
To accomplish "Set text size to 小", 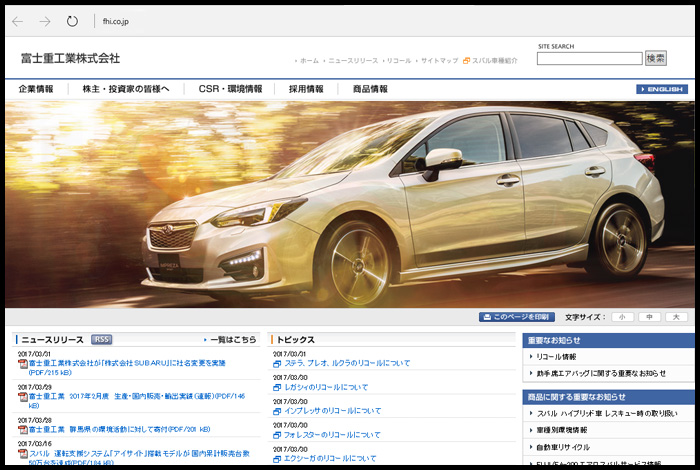I will point(622,317).
